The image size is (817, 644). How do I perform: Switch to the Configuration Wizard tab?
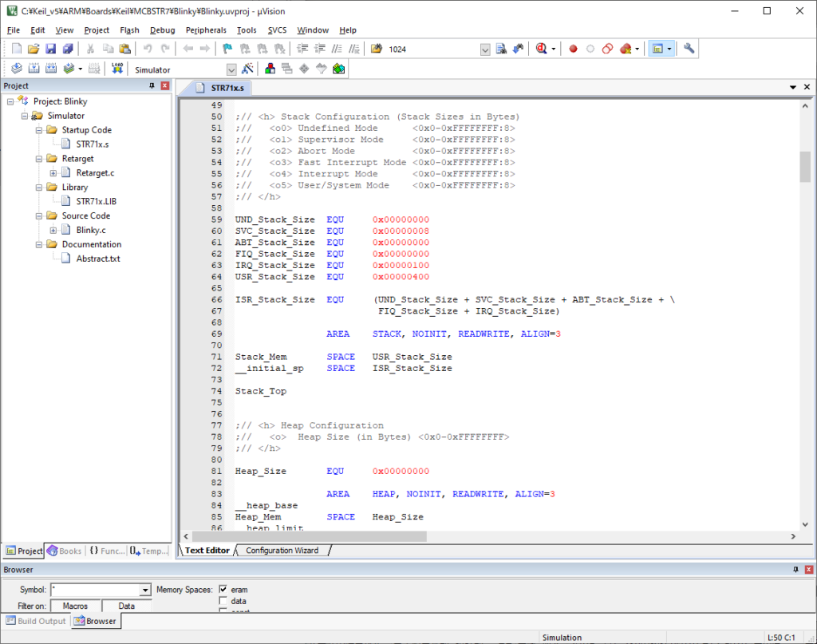coord(282,551)
